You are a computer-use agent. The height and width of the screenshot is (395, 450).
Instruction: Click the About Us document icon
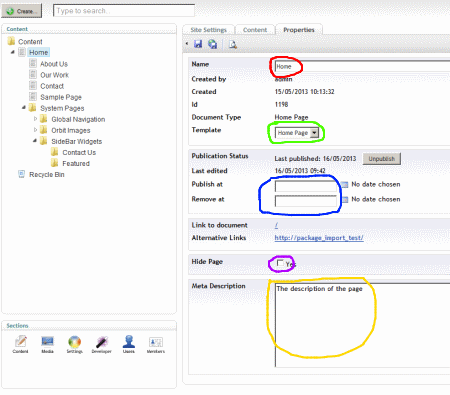pos(33,63)
